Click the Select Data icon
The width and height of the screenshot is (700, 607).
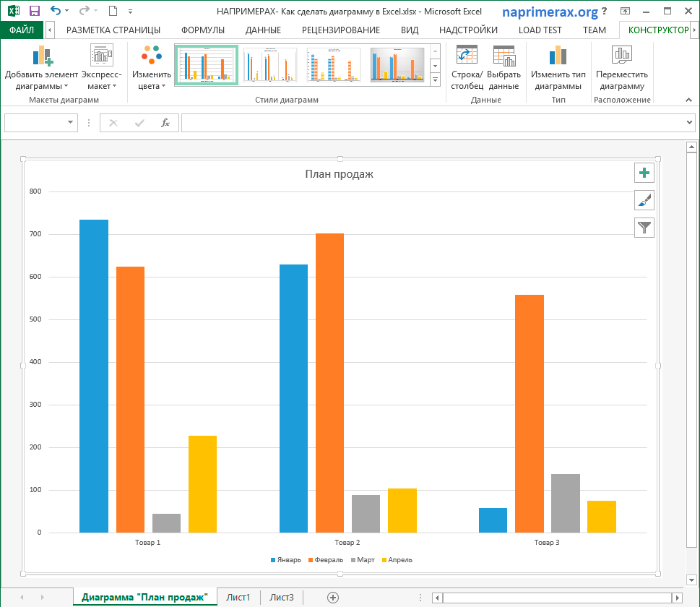(x=504, y=56)
